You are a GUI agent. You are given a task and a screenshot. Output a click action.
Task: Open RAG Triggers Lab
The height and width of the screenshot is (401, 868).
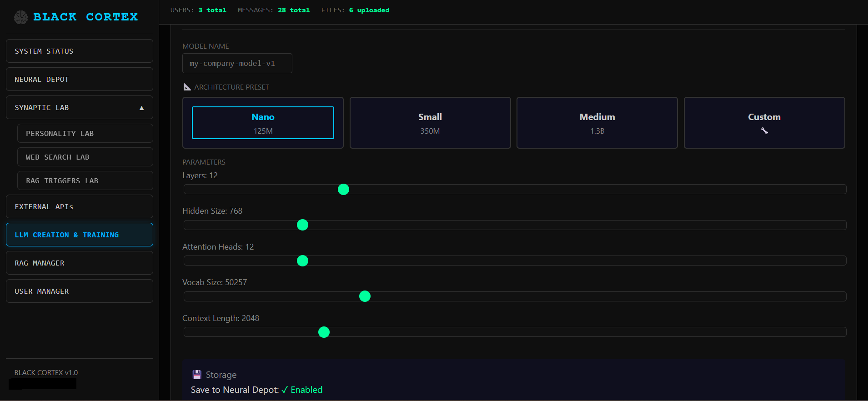tap(85, 181)
